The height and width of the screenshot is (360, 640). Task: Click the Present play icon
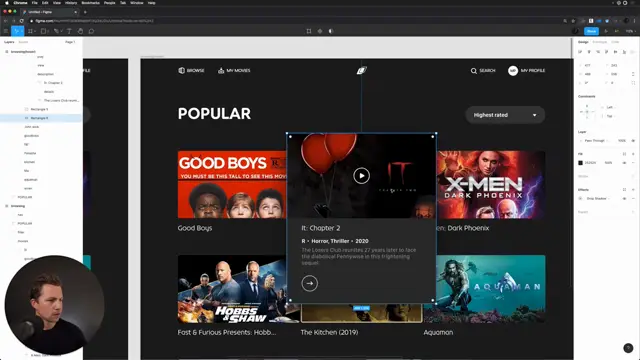(606, 31)
